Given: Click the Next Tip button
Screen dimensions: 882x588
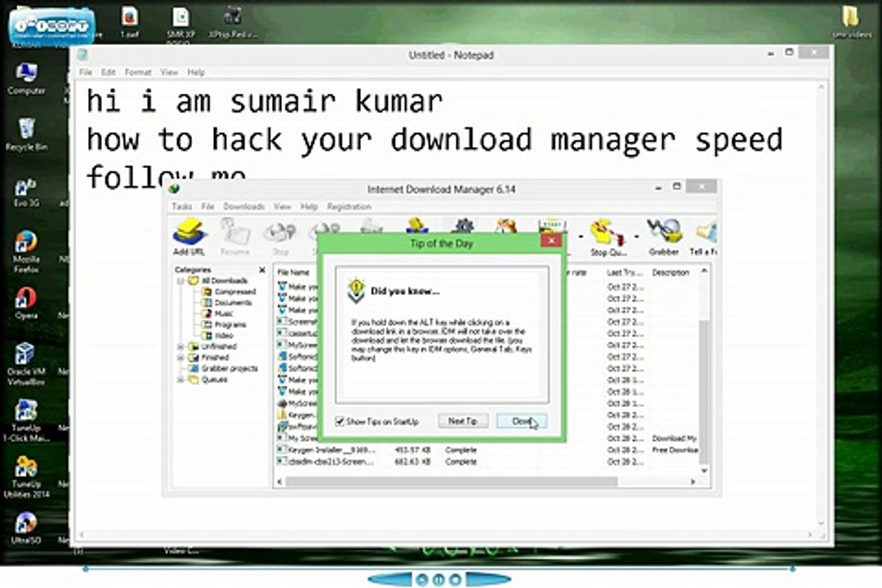Looking at the screenshot, I should tap(462, 421).
